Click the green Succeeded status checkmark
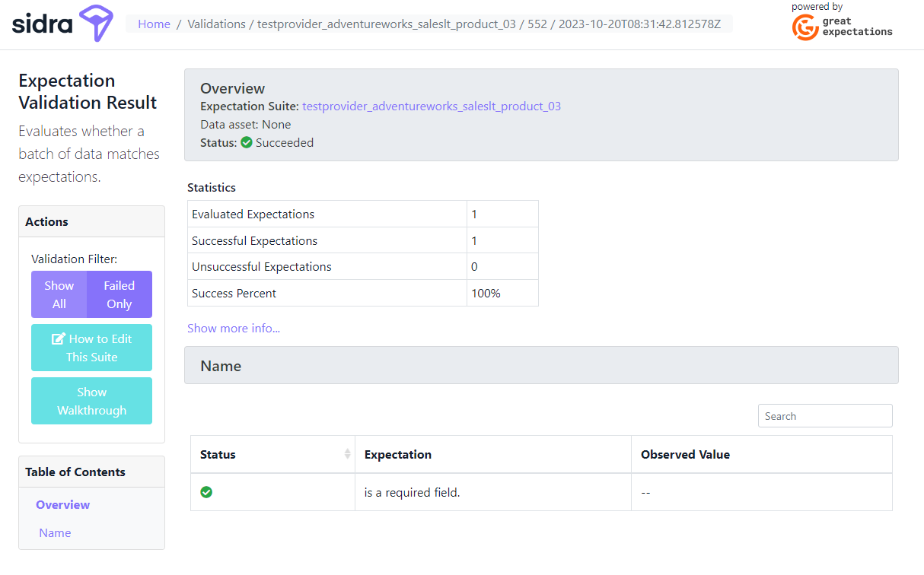This screenshot has height=575, width=924. [x=247, y=143]
